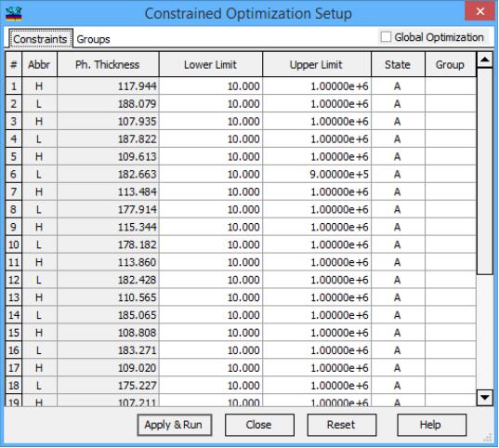This screenshot has height=448, width=499.
Task: Click the Close button at bottom
Action: click(x=259, y=425)
